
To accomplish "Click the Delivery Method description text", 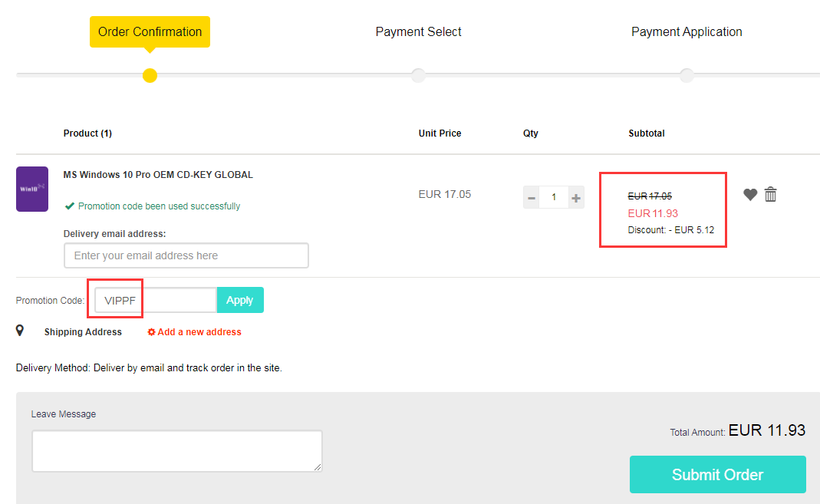I will (x=149, y=367).
